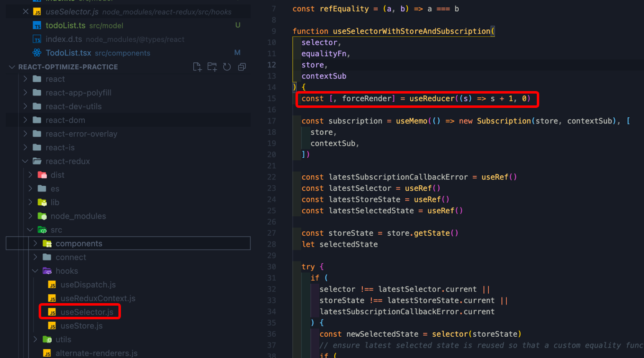The height and width of the screenshot is (358, 644).
Task: Click the components folder icon
Action: (47, 243)
